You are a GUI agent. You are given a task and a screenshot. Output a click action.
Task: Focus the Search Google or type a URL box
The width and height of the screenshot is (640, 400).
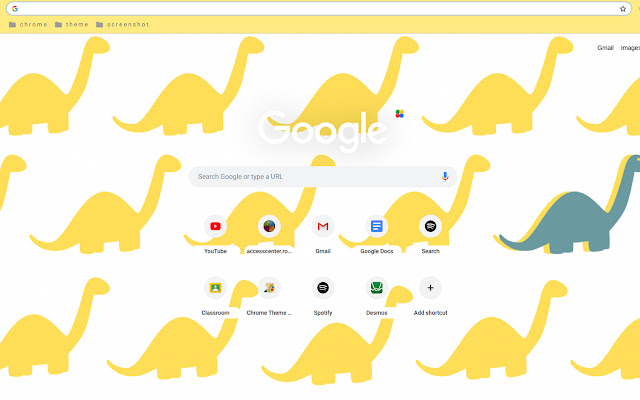click(x=322, y=176)
